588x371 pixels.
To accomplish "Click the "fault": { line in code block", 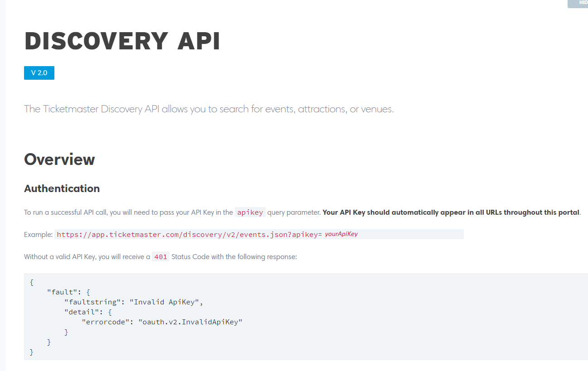I will click(68, 292).
